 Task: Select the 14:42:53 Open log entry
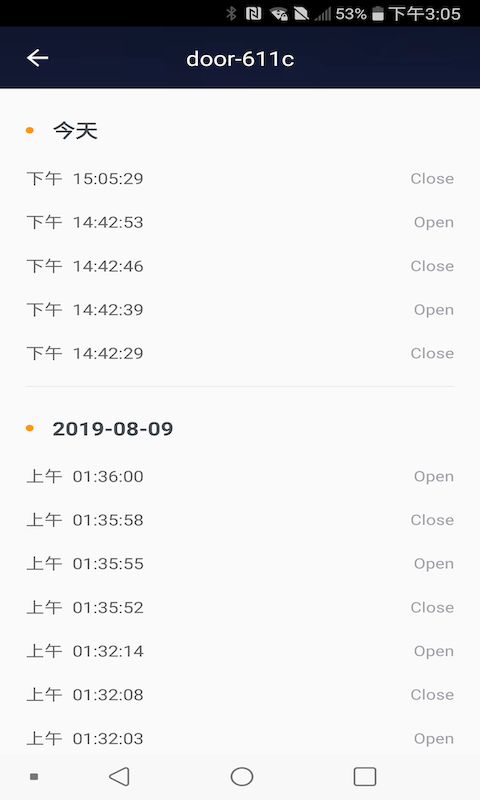[x=240, y=222]
